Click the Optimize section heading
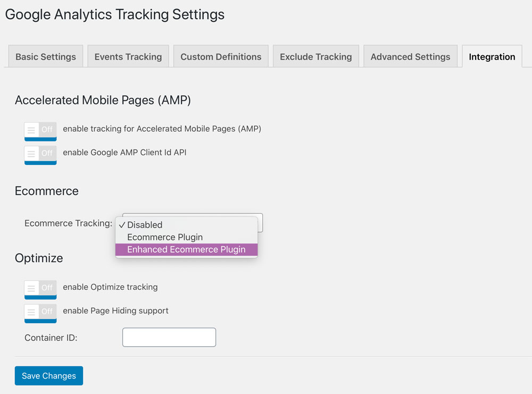 click(39, 258)
